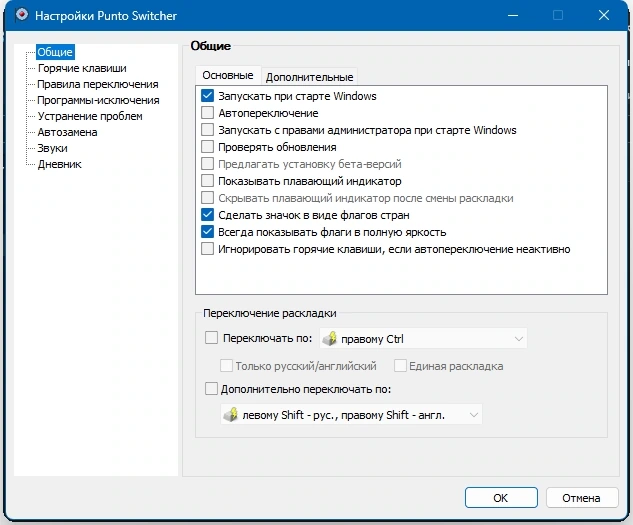Switch to the 'Основные' tab
Viewport: 633px width, 525px height.
click(x=228, y=76)
